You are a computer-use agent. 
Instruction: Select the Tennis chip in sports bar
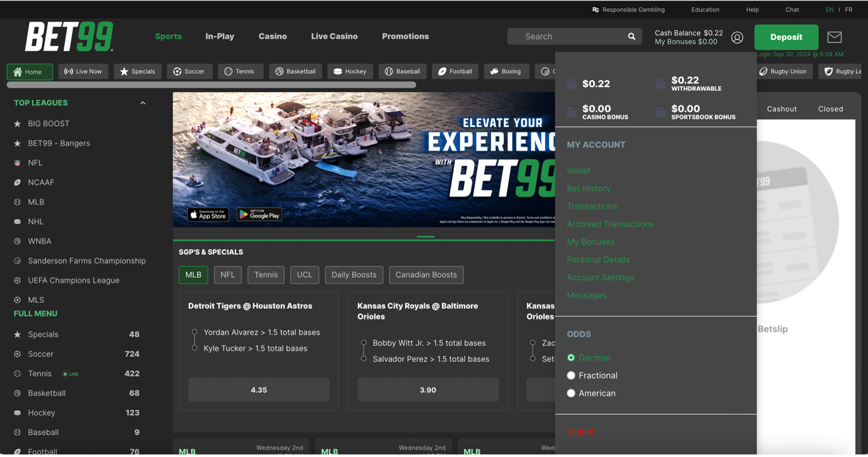(x=239, y=71)
